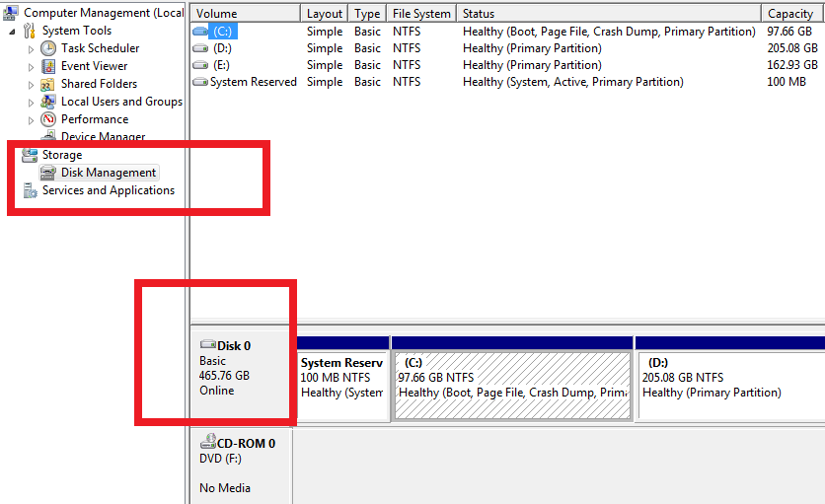The image size is (825, 504).
Task: Click the 205.08 GB capacity cell
Action: point(792,48)
